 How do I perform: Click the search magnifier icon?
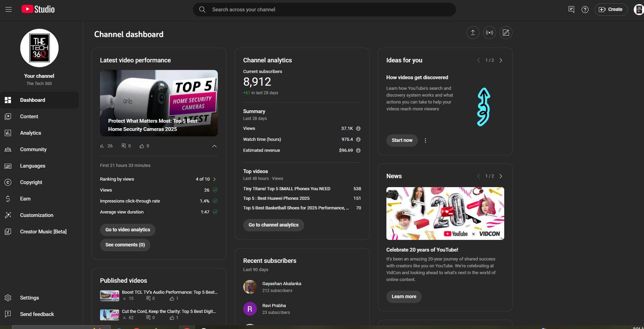tap(202, 10)
